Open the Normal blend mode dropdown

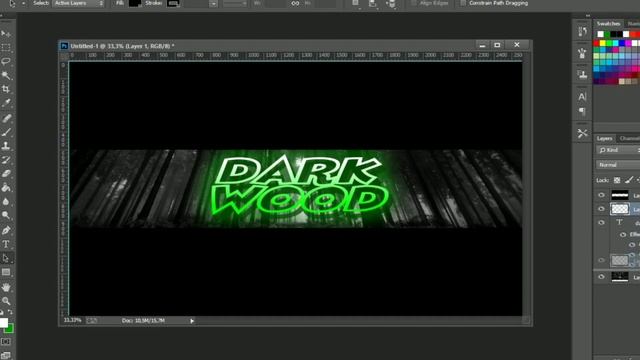coord(618,165)
